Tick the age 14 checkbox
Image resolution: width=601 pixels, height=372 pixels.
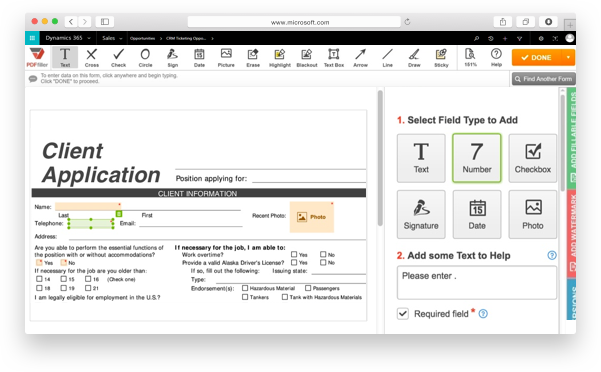click(39, 279)
